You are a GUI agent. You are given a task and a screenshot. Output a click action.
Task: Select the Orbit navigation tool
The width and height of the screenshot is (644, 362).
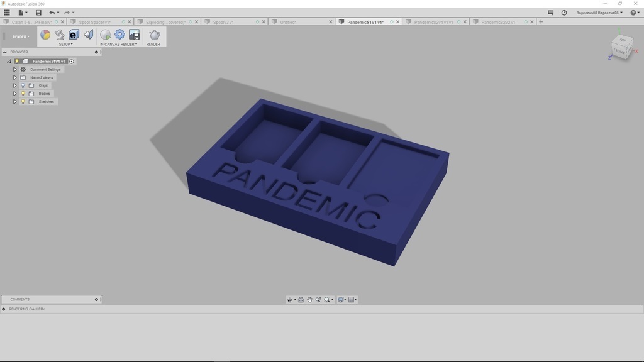(289, 300)
